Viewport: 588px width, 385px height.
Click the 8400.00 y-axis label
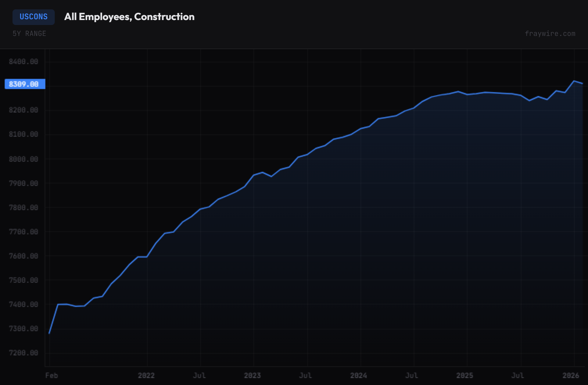[23, 62]
